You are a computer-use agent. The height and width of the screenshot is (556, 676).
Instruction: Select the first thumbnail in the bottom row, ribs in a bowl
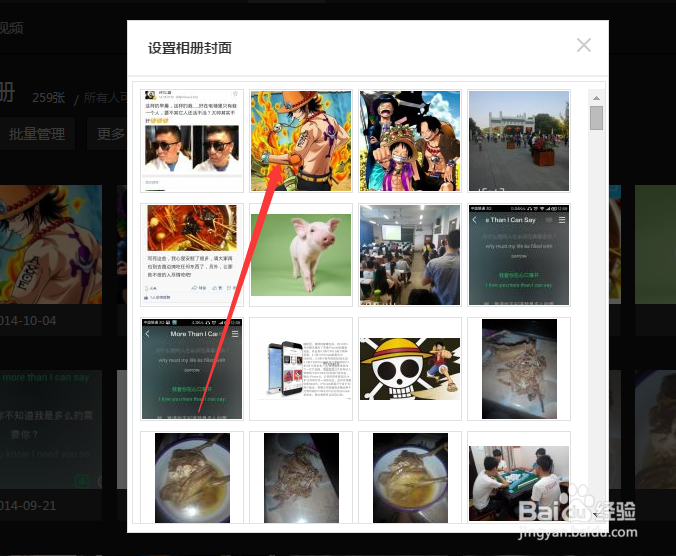pos(192,478)
